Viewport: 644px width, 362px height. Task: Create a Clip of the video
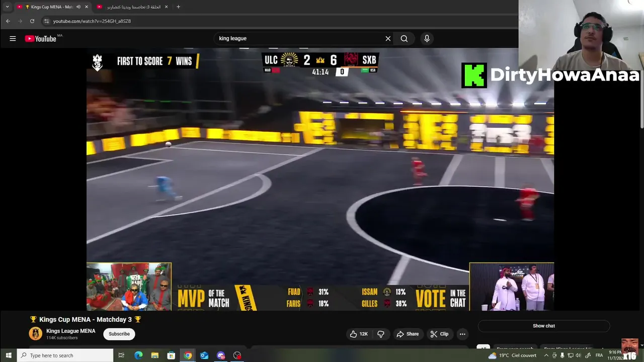(440, 334)
